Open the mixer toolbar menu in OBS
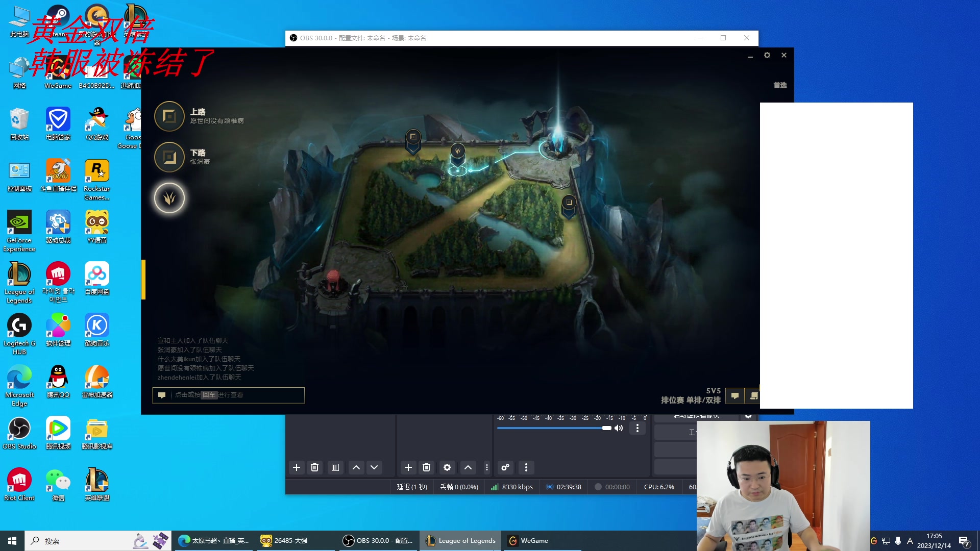The width and height of the screenshot is (980, 551). (526, 467)
